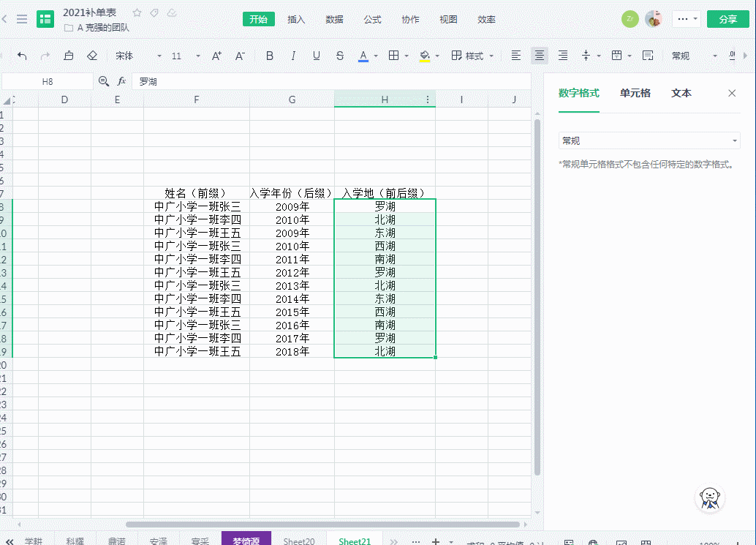This screenshot has width=756, height=545.
Task: Switch to the 公式 tab
Action: point(372,19)
